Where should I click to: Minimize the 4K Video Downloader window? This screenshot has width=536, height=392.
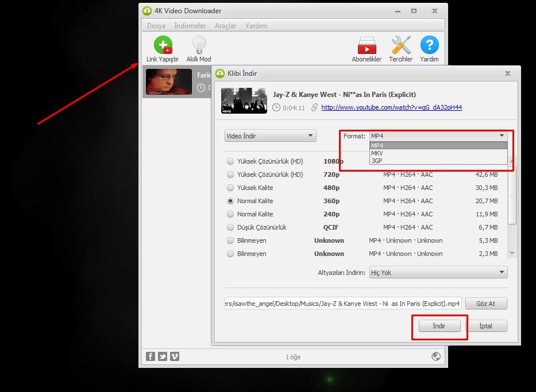[x=398, y=11]
